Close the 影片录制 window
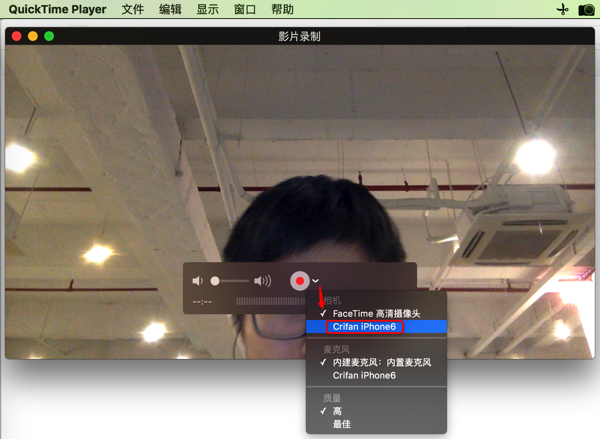The image size is (600, 439). pyautogui.click(x=16, y=36)
